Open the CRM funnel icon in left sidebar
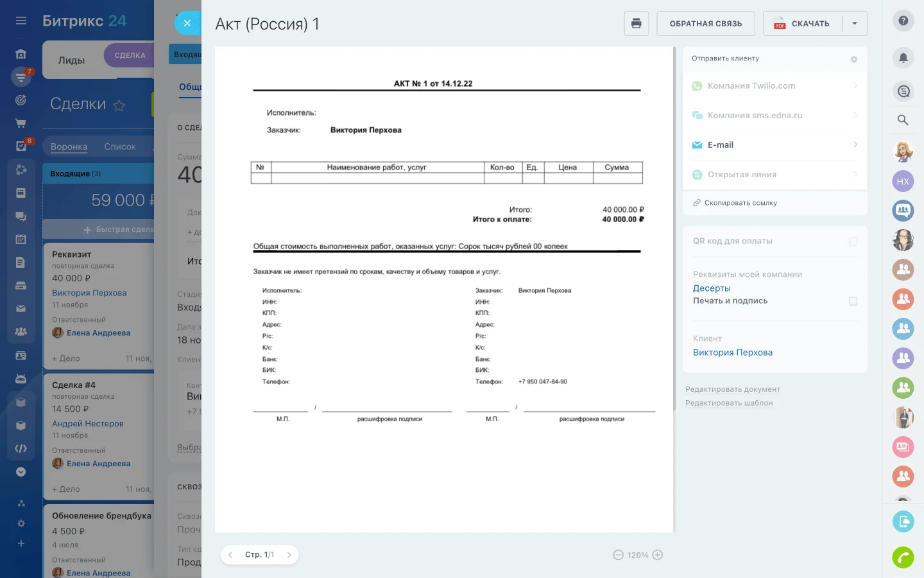 (x=21, y=76)
